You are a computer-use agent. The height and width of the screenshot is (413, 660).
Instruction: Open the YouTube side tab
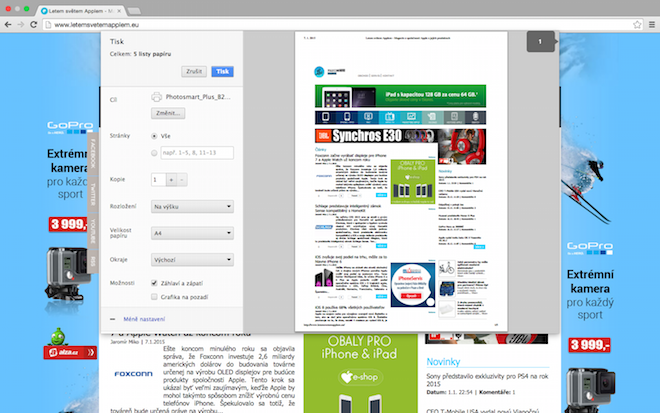pos(93,231)
